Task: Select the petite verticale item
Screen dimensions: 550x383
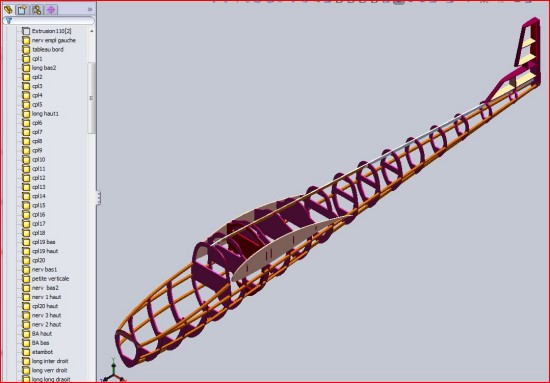Action: point(51,278)
